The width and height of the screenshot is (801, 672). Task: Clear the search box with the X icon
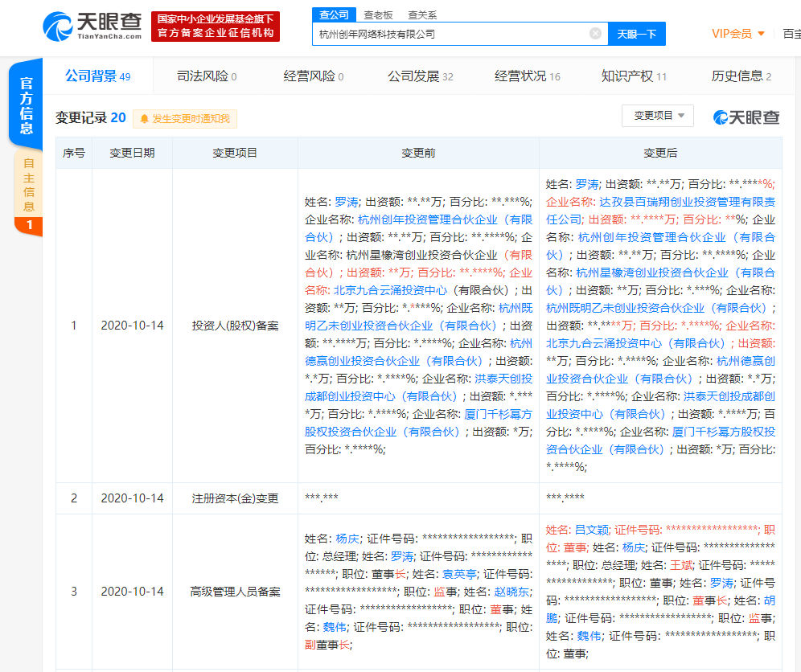595,34
